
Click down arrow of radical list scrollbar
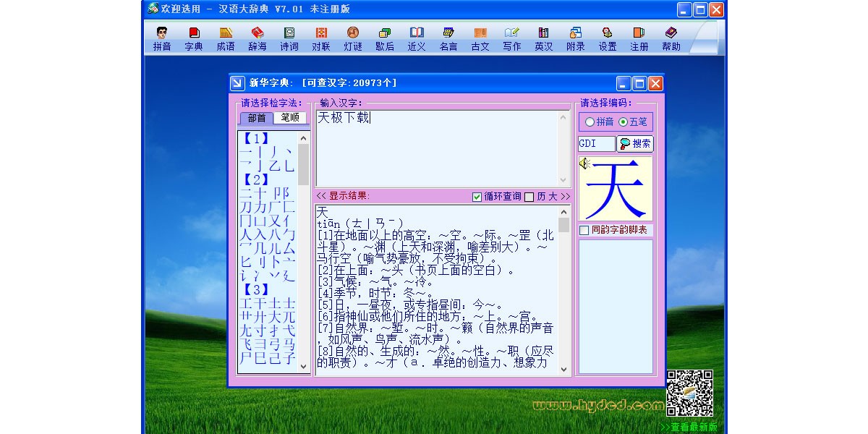[304, 367]
